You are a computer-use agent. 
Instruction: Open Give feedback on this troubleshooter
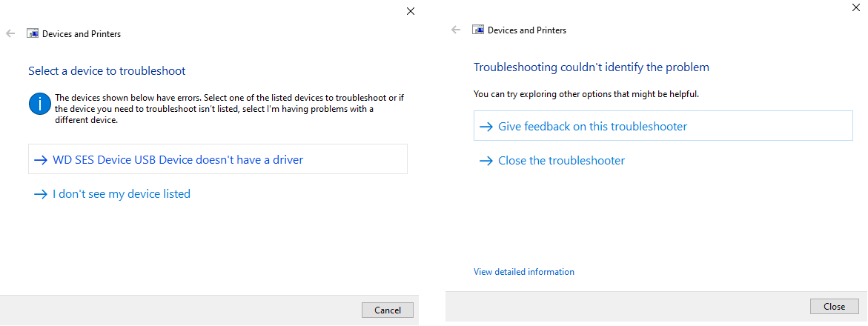pos(663,126)
